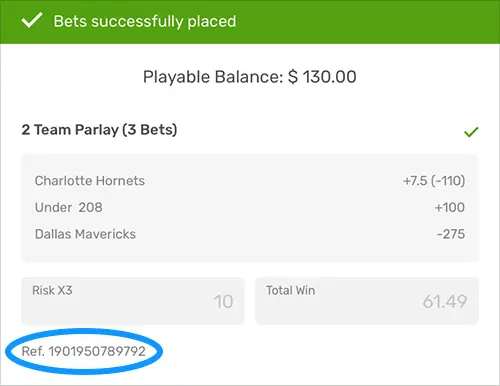Viewport: 500px width, 386px height.
Task: Click the gray bet selections panel
Action: point(250,208)
